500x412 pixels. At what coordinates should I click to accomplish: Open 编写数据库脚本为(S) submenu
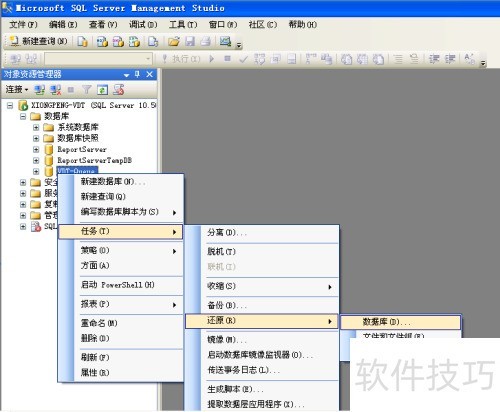[121, 212]
